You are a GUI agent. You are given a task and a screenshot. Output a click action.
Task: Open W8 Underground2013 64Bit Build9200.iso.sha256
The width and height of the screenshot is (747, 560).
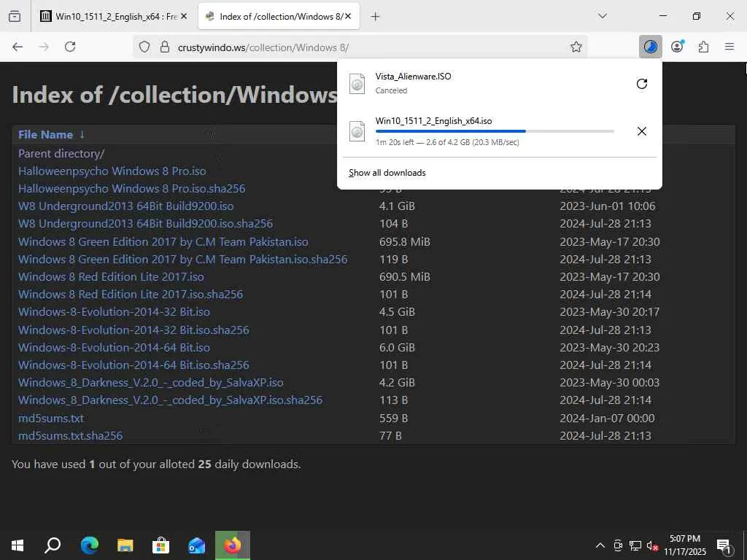pos(145,223)
